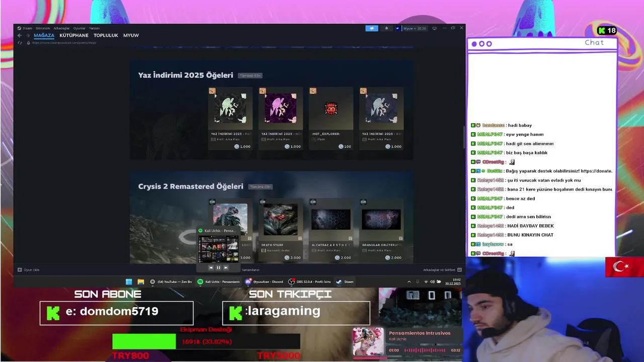Open first Yaz İndirimi 2025 green background item
Viewport: 644px width, 362px height.
(x=230, y=118)
